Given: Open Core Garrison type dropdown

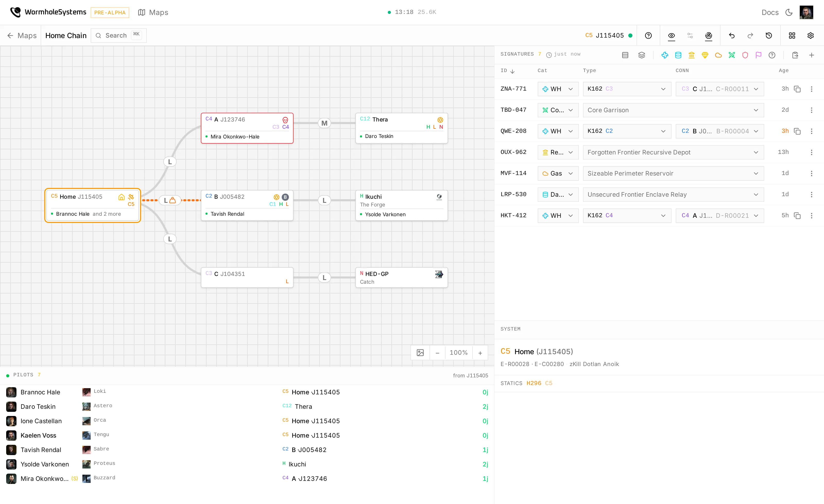Looking at the screenshot, I should tap(673, 110).
